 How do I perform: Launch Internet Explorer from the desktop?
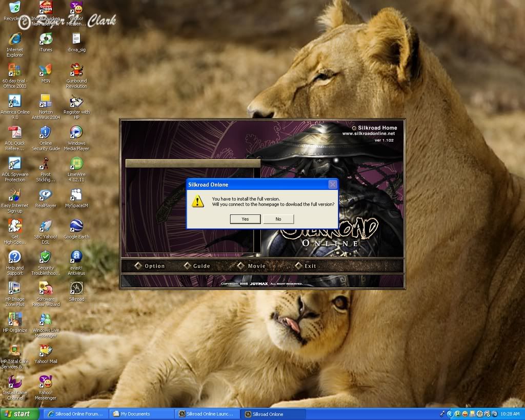coord(15,45)
